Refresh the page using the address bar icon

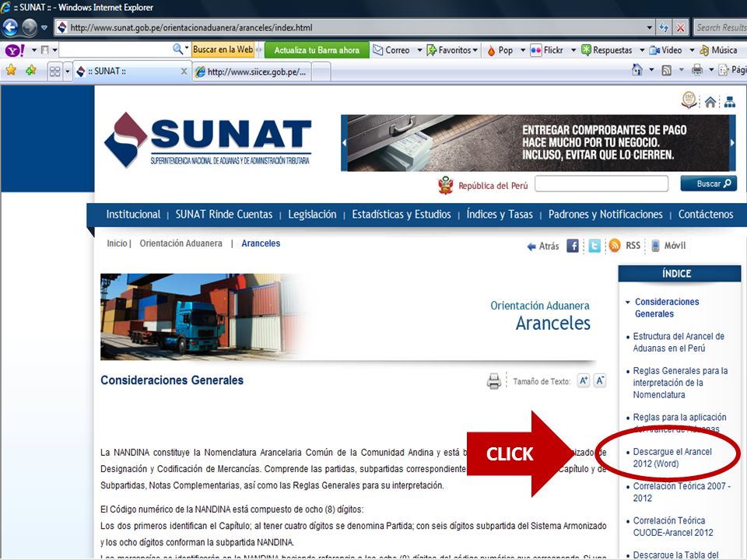pyautogui.click(x=664, y=28)
